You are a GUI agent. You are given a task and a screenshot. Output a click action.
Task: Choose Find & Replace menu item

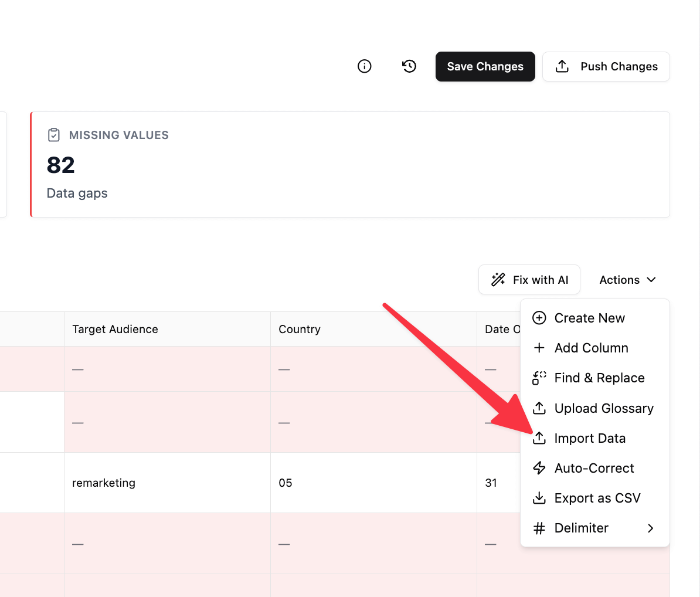point(599,378)
